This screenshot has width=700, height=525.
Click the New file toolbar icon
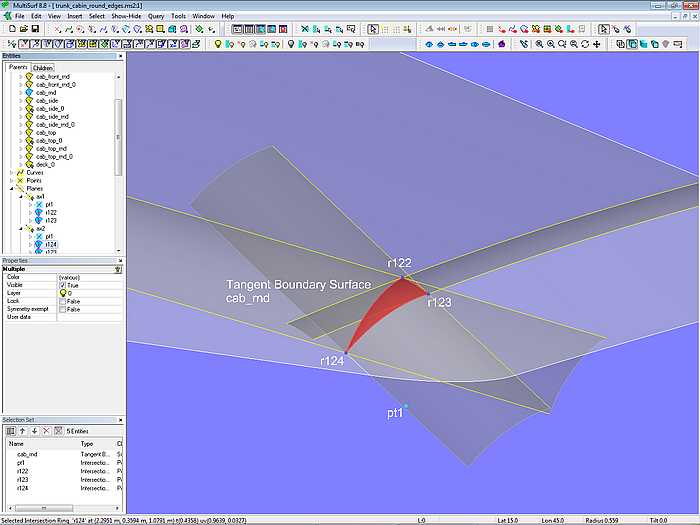tap(10, 30)
